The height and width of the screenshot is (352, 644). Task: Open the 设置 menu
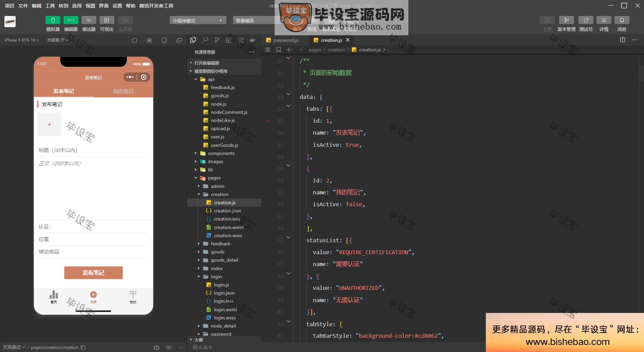(117, 6)
